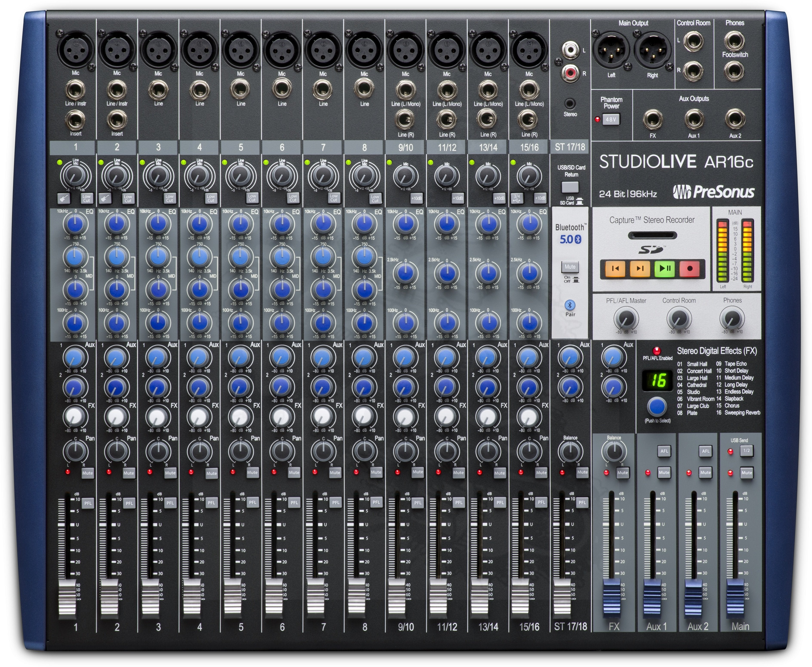The width and height of the screenshot is (812, 667).
Task: Toggle the USB/SD Card Return switch
Action: [570, 187]
